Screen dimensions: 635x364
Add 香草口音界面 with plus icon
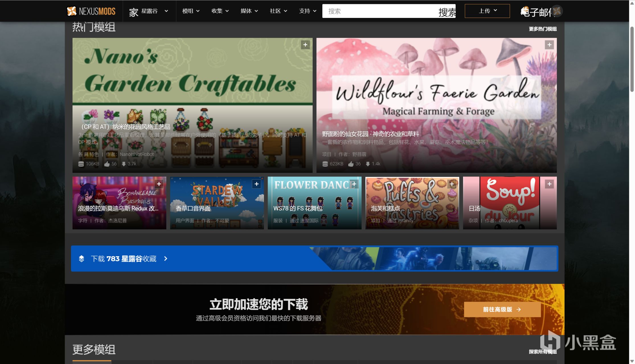point(257,184)
